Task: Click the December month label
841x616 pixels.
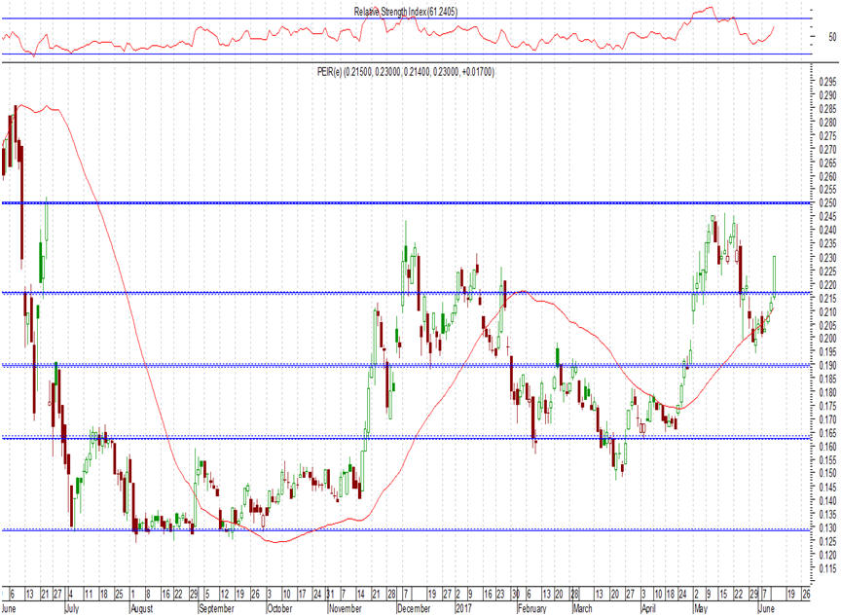Action: [x=414, y=609]
